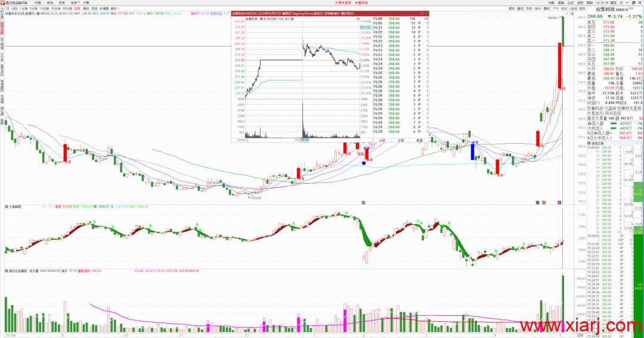
Task: Switch to the 1分钟 period
Action: point(23,8)
